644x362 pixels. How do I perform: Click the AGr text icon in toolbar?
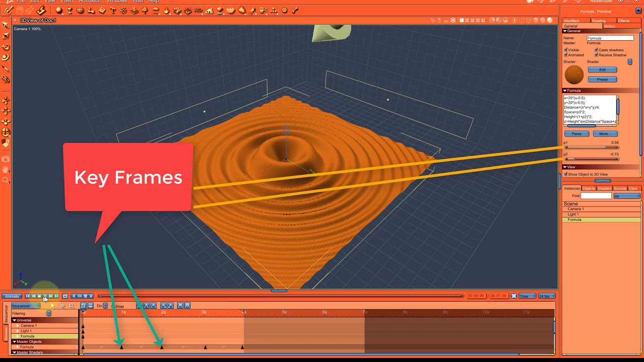(x=198, y=10)
